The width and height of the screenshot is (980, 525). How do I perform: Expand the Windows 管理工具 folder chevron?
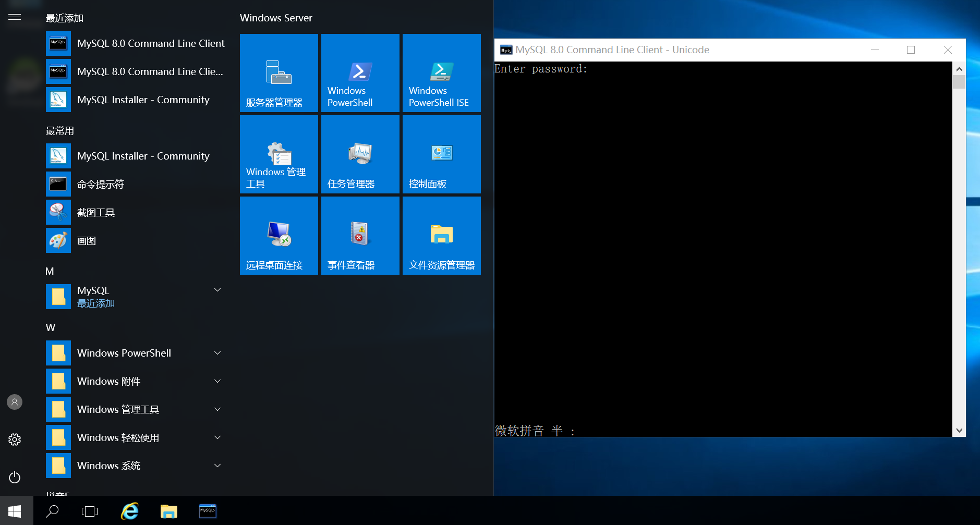point(217,409)
